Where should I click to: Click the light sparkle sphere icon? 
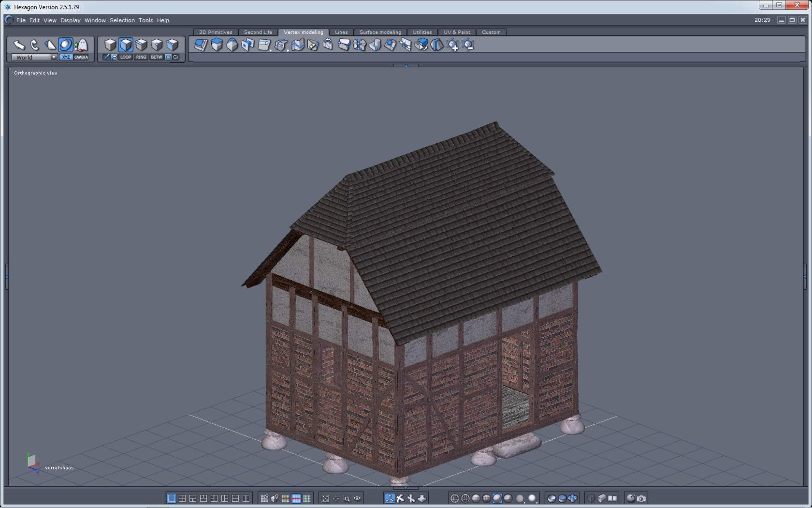pos(631,498)
